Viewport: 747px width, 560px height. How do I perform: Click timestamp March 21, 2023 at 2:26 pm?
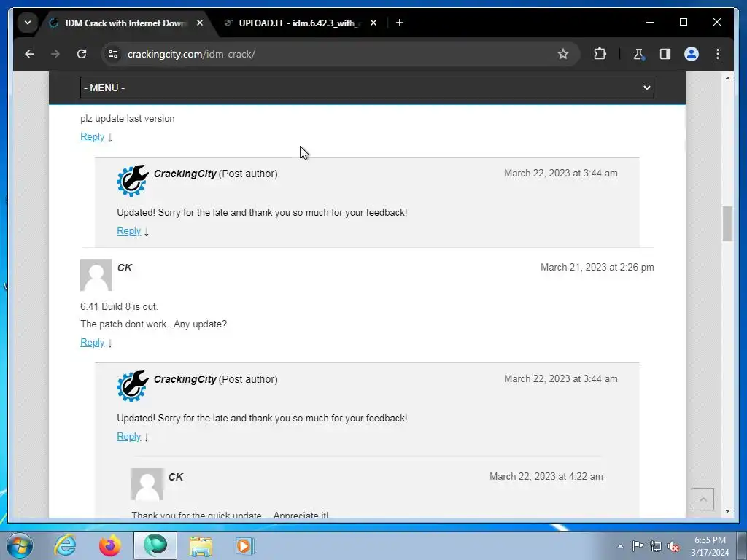(597, 268)
